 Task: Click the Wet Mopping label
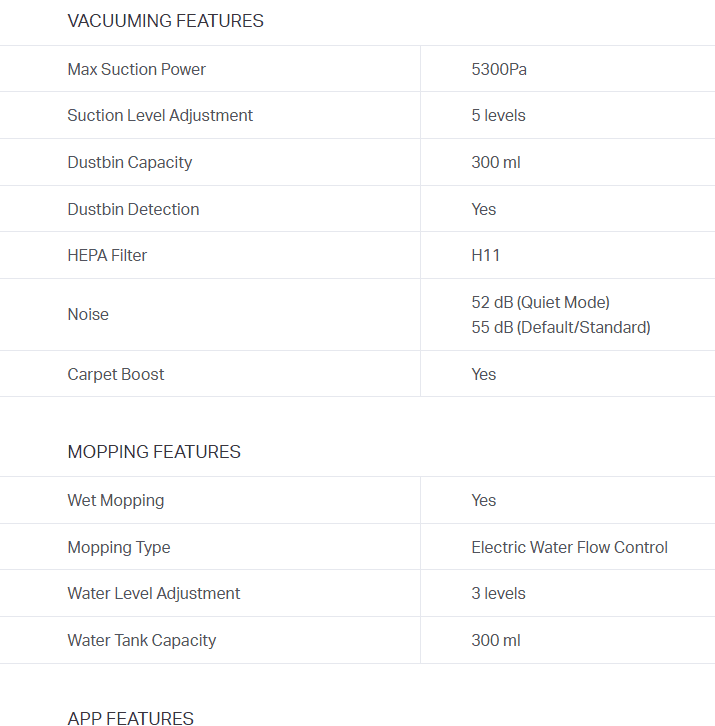115,500
